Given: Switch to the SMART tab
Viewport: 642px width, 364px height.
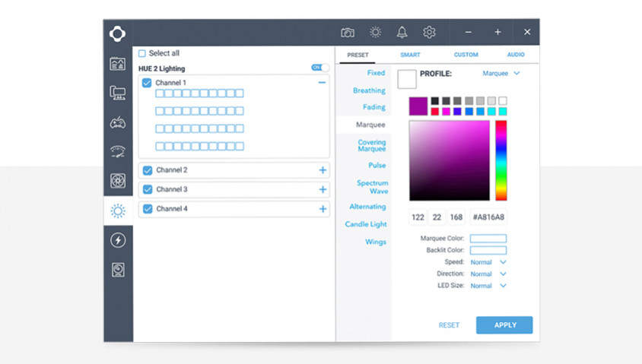Looking at the screenshot, I should pyautogui.click(x=410, y=55).
